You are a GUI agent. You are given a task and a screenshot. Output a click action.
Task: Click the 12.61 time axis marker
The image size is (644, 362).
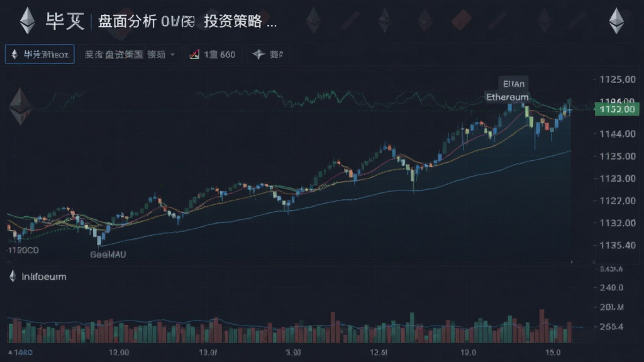coord(378,353)
